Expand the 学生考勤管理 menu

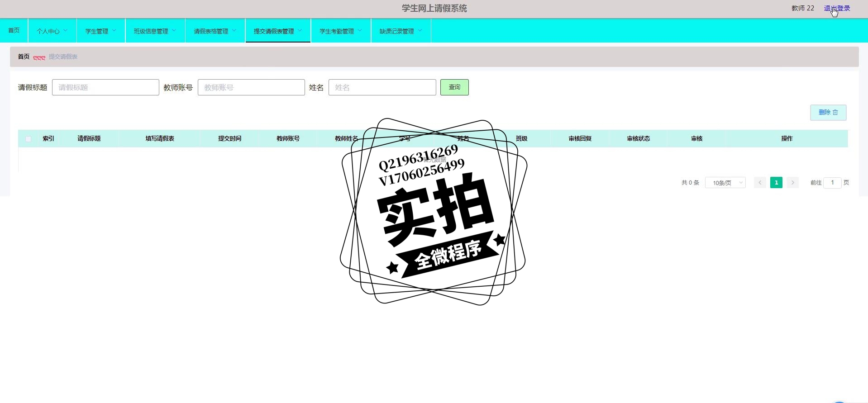(x=341, y=31)
